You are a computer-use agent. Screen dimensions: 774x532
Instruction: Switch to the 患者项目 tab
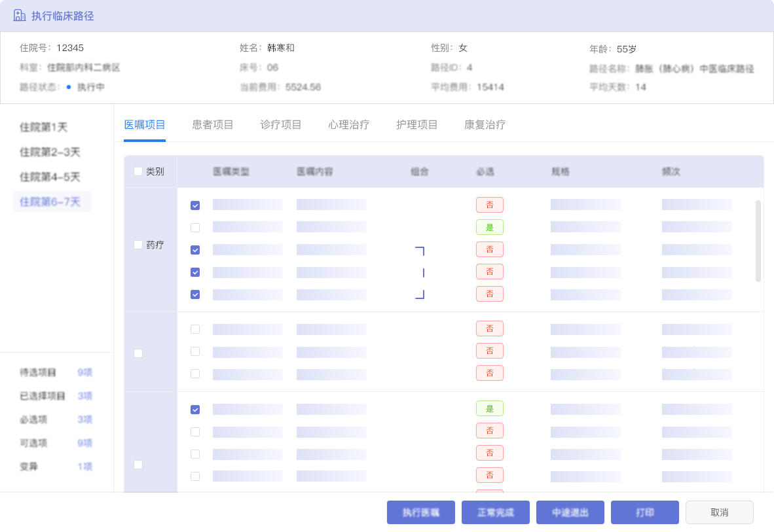click(213, 125)
